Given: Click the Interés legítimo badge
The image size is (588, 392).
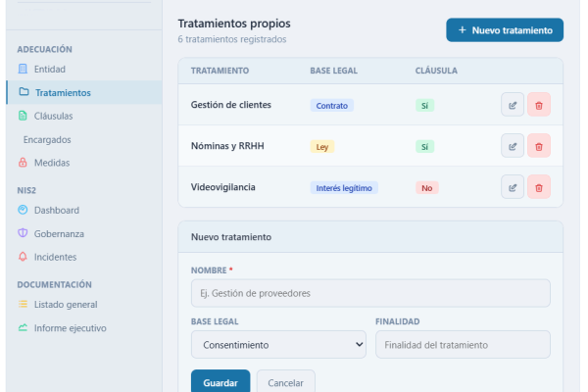Looking at the screenshot, I should (x=344, y=188).
